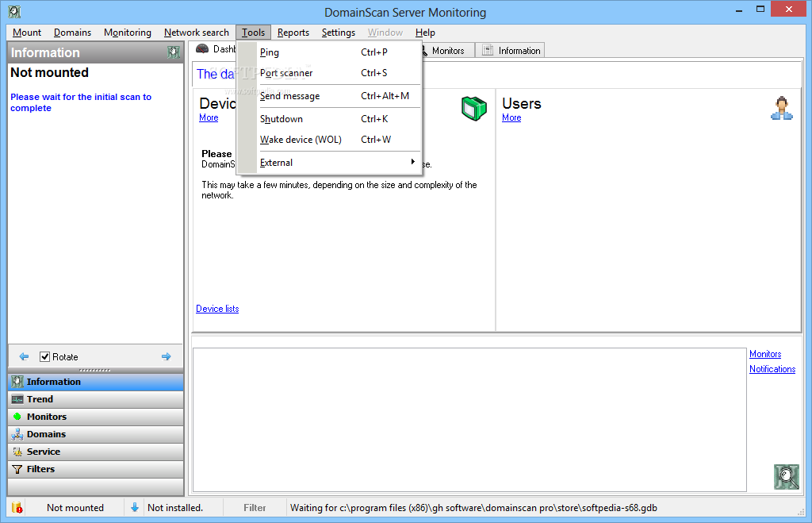
Task: Click the Trend sidebar icon
Action: (17, 399)
